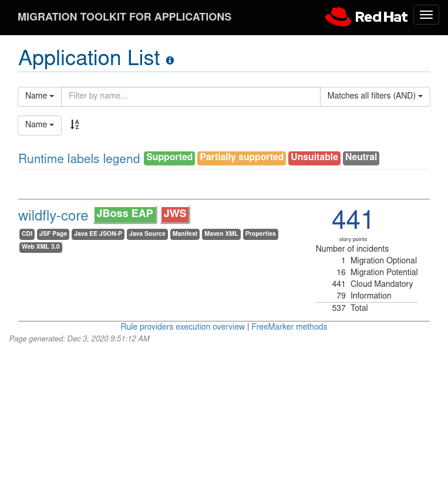Viewport: 448px width, 491px height.
Task: Click the CDI technology tag
Action: point(27,234)
